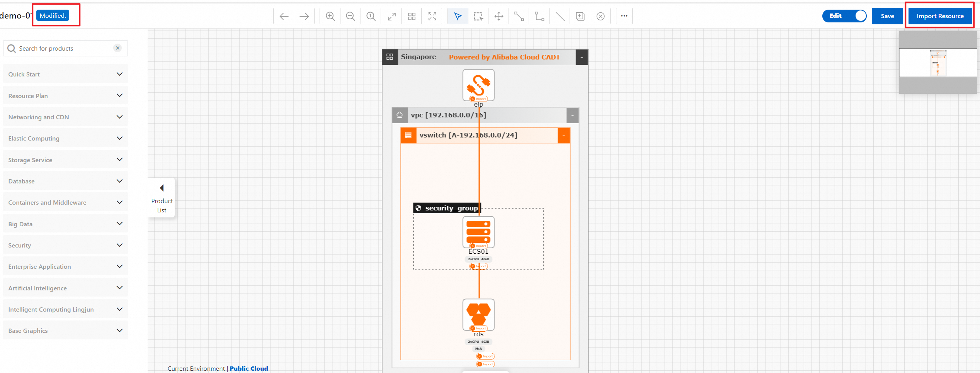Toggle the Edit mode switch

(x=844, y=16)
